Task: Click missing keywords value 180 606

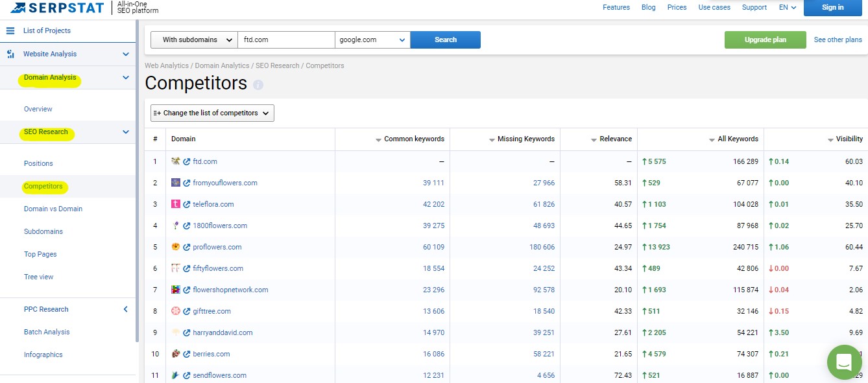Action: click(x=542, y=247)
